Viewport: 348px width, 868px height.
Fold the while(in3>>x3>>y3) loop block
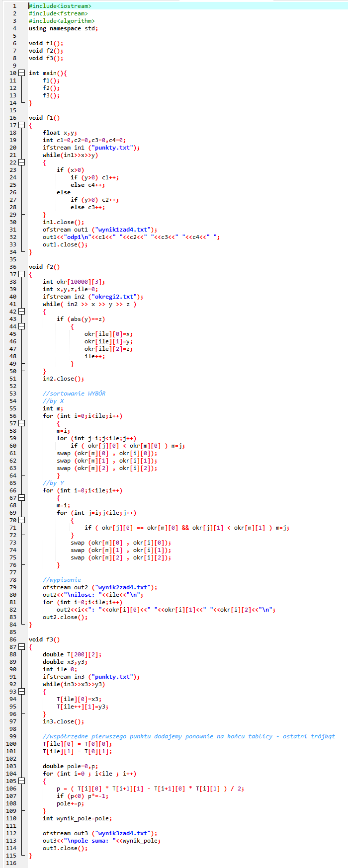click(21, 692)
